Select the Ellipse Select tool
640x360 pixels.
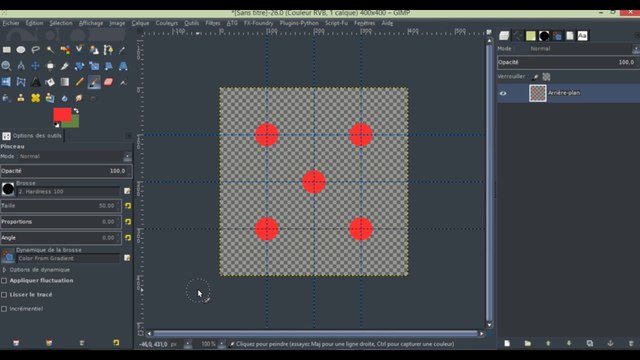point(21,50)
